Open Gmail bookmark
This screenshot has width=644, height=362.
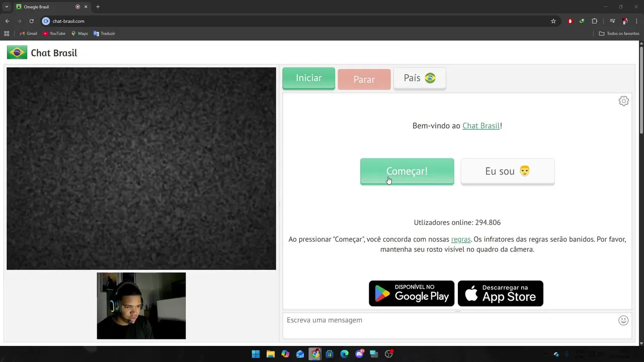coord(28,33)
